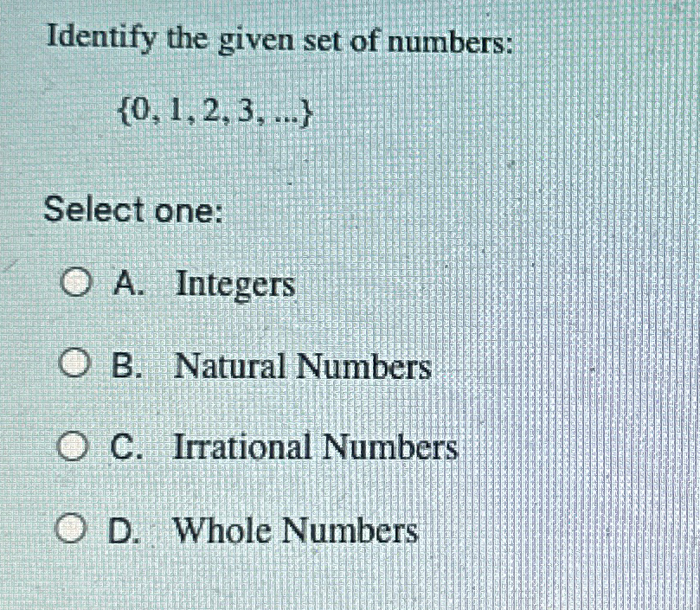700x610 pixels.
Task: Choose the answer Whole Numbers
Action: tap(294, 530)
